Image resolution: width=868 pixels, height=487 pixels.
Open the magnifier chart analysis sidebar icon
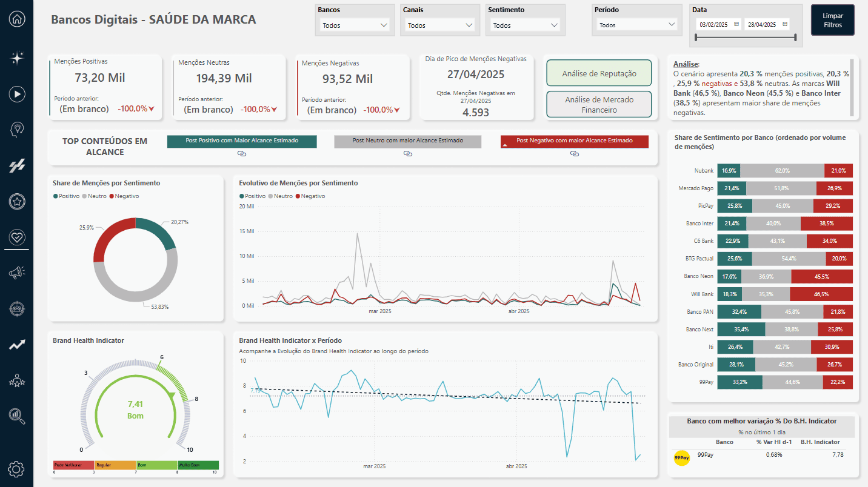pyautogui.click(x=17, y=416)
